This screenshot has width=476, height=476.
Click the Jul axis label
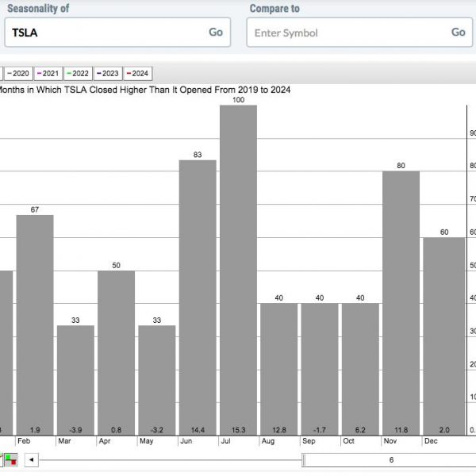[225, 441]
